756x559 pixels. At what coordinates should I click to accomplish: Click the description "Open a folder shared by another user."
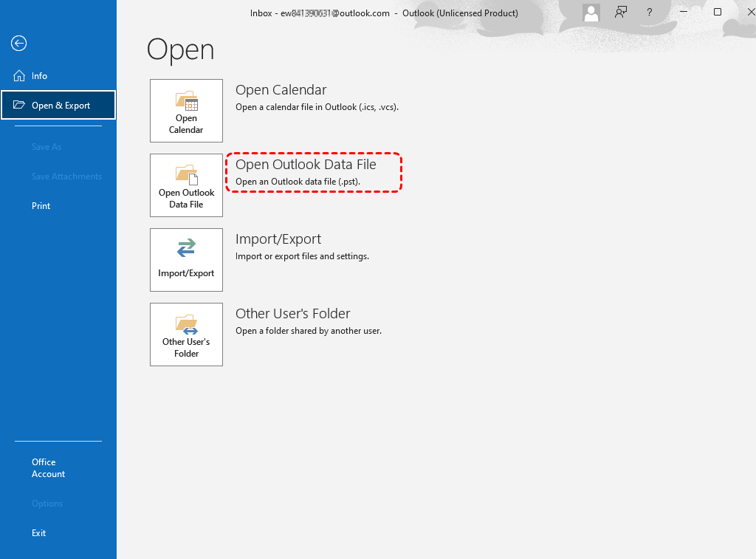(309, 331)
